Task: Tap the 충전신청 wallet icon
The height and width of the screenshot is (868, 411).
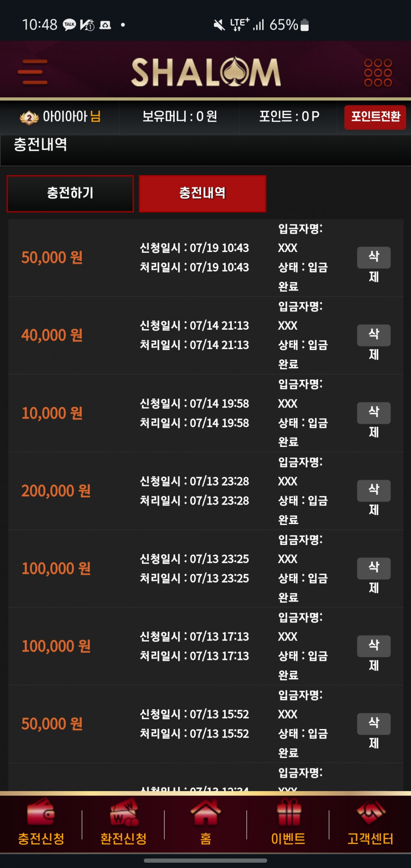Action: [x=41, y=812]
